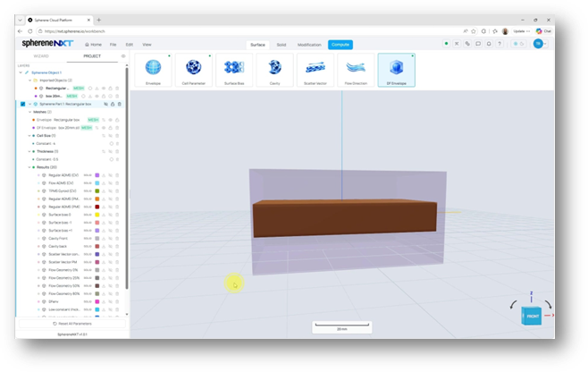Click the browser favorites star icon

(x=474, y=31)
